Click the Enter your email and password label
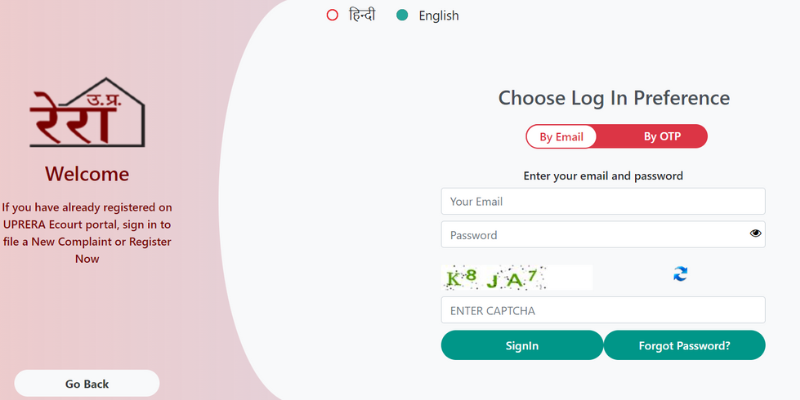This screenshot has width=800, height=400. point(603,176)
